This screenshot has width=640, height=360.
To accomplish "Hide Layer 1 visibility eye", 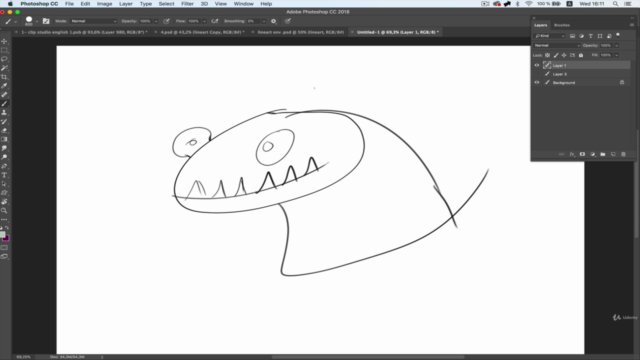I will tap(537, 65).
